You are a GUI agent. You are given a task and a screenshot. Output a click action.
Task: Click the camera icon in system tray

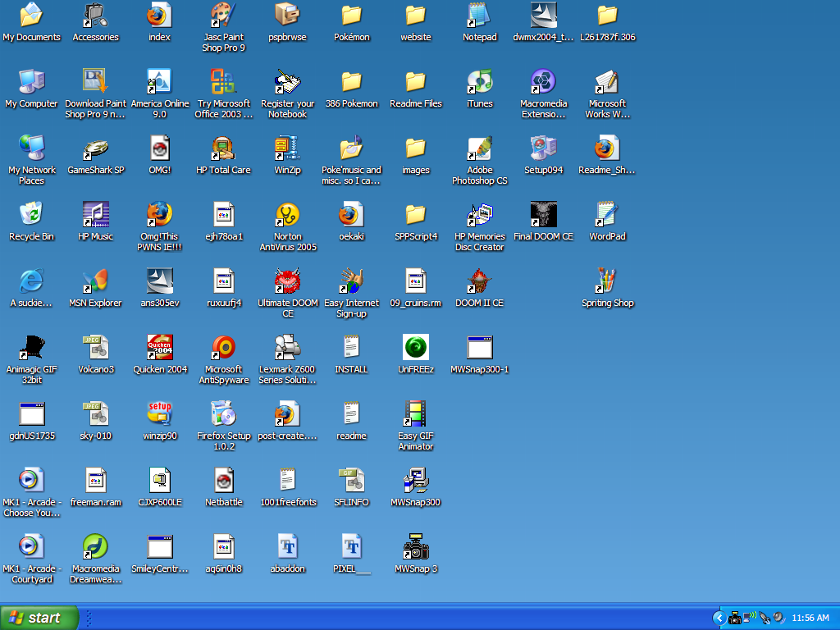(x=735, y=619)
